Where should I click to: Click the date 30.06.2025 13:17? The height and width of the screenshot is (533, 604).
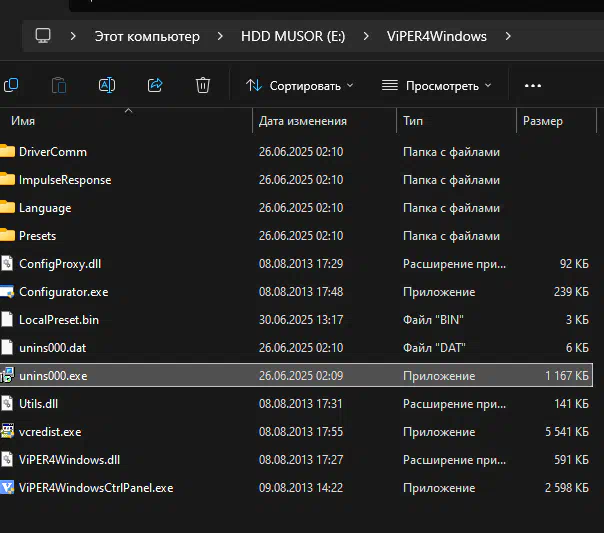[x=301, y=320]
